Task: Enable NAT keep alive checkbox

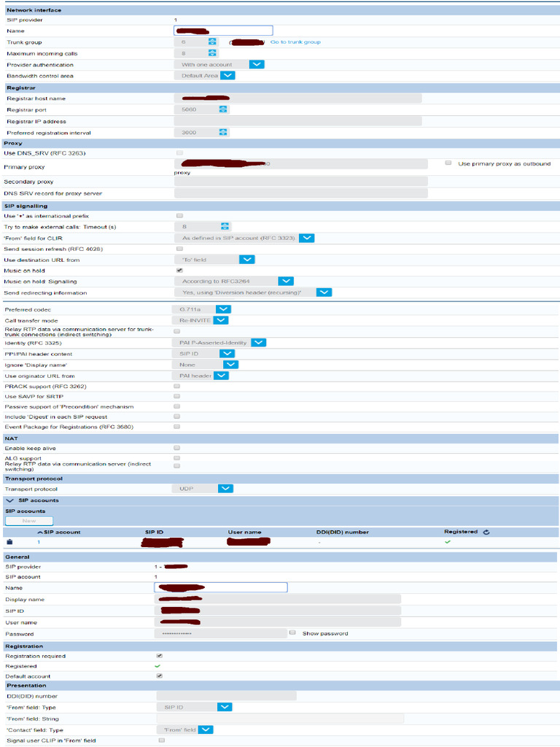Action: click(x=176, y=448)
